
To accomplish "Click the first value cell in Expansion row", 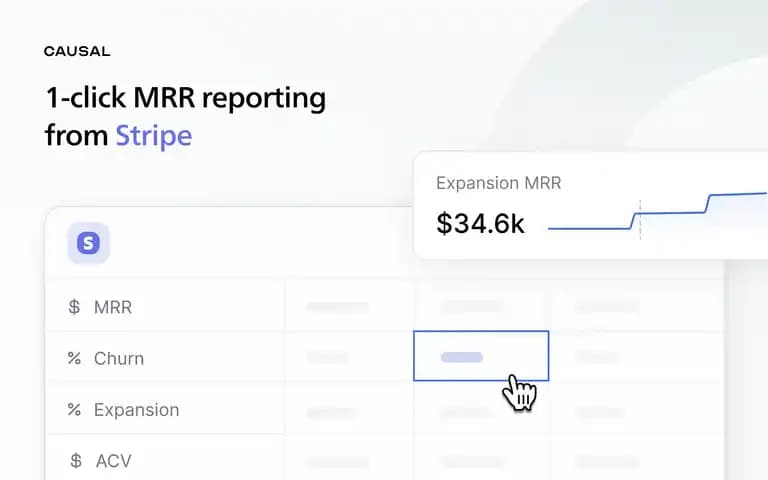I will (x=349, y=410).
